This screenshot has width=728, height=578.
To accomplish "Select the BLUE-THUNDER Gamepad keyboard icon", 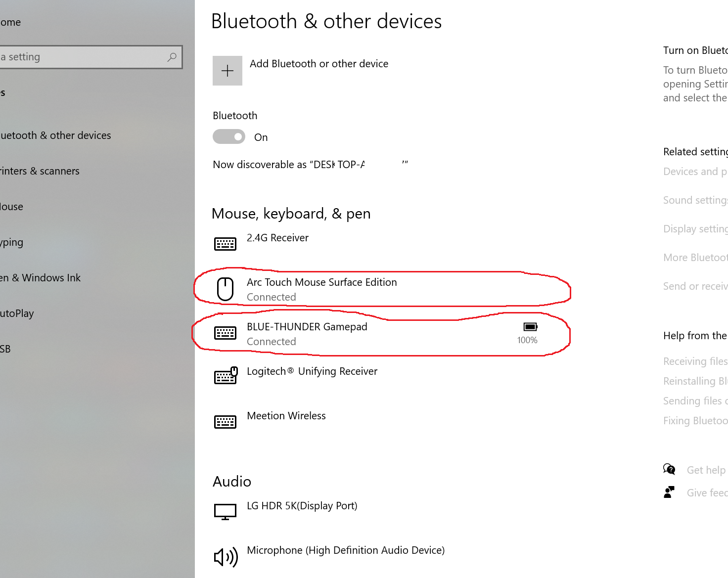I will click(226, 332).
